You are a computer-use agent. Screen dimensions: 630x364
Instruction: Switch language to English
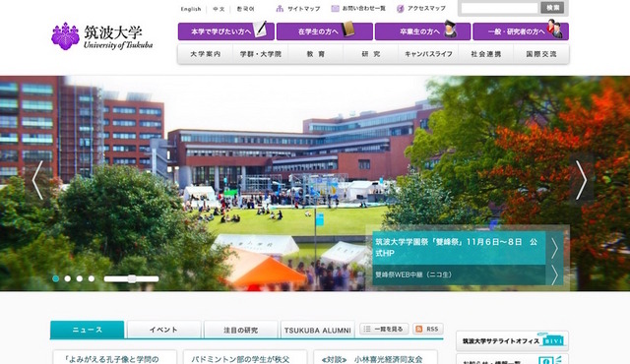click(191, 9)
